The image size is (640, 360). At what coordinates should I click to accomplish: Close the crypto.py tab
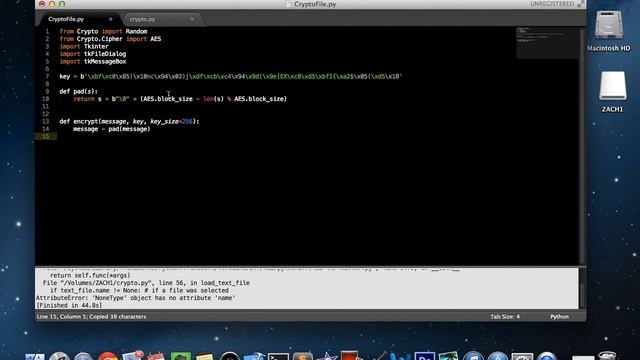[x=192, y=19]
